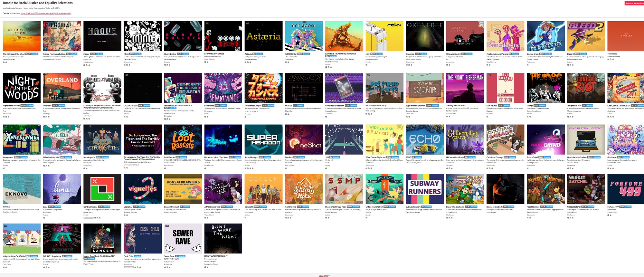Click In bundle badge beside Haque
Viewport: 644px width, 277px height.
99,54
